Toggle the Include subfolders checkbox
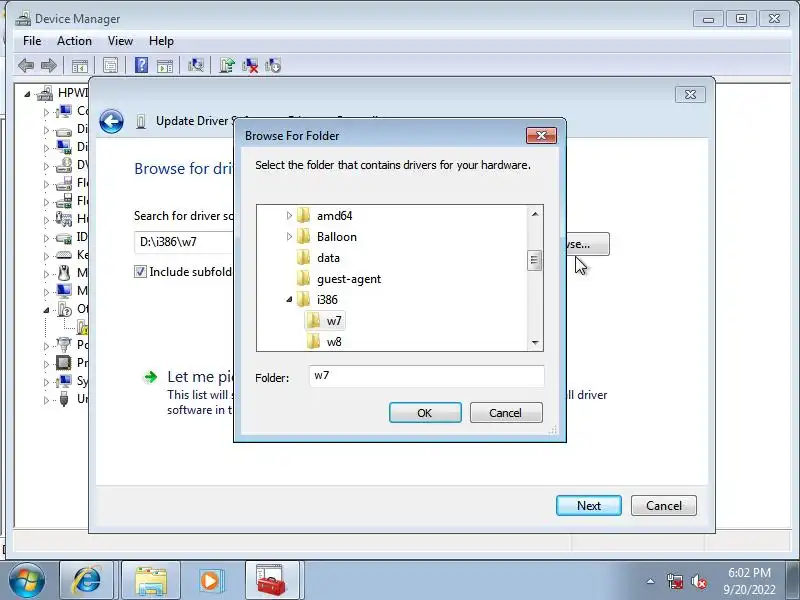 [140, 271]
